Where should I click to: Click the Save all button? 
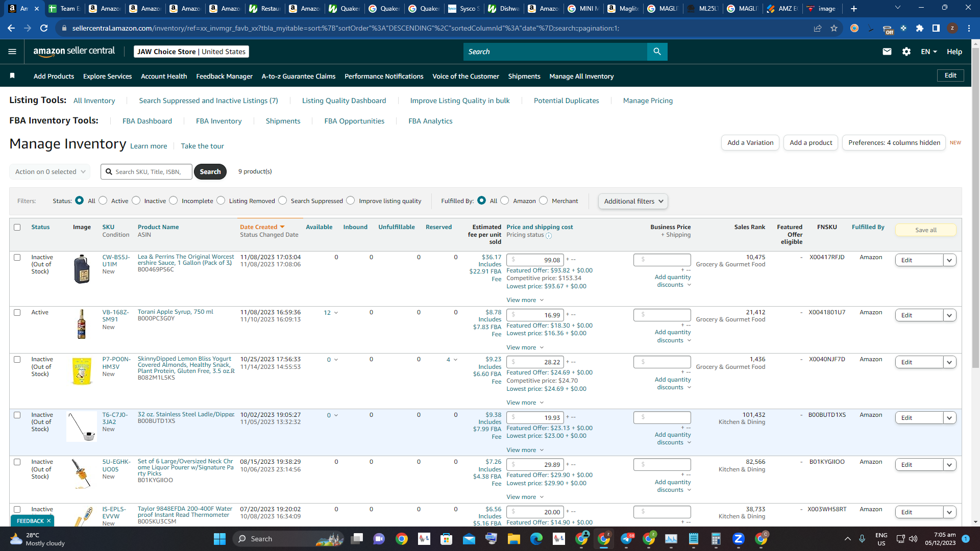[925, 230]
